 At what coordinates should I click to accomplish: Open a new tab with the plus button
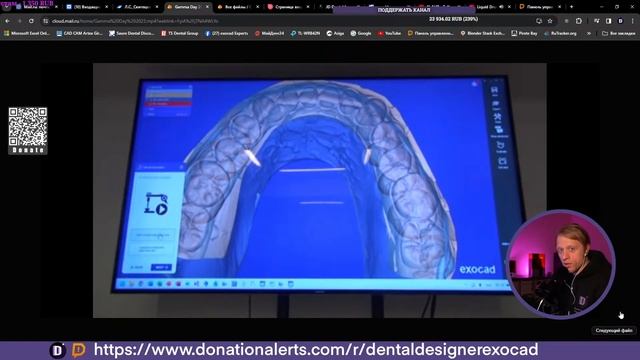pos(571,7)
